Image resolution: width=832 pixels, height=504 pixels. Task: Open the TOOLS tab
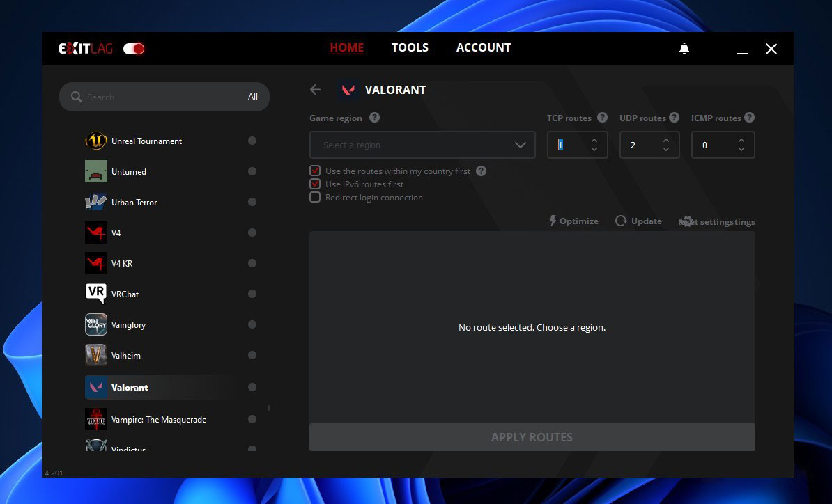click(410, 48)
